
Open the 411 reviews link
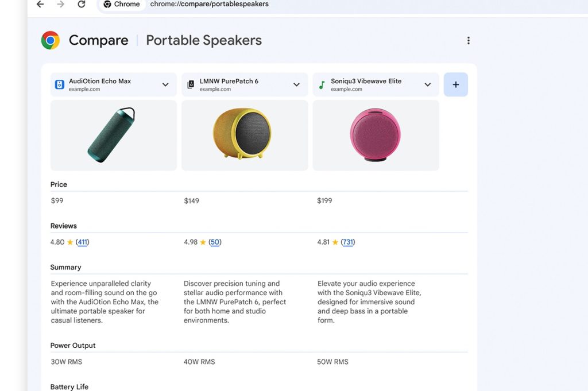pyautogui.click(x=83, y=242)
